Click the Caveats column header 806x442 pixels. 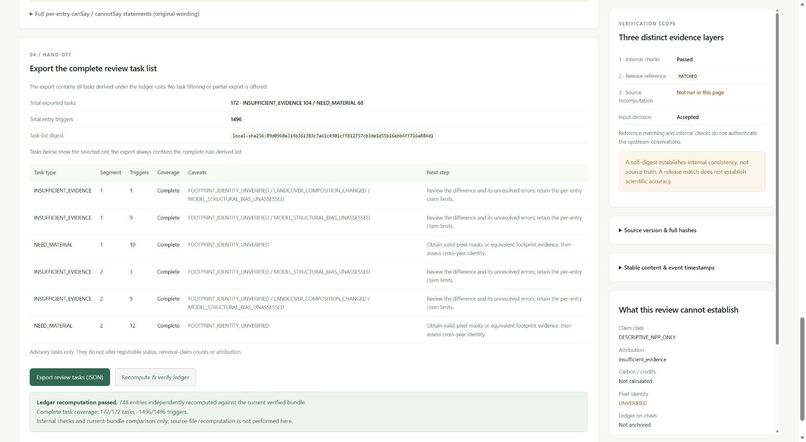[197, 173]
